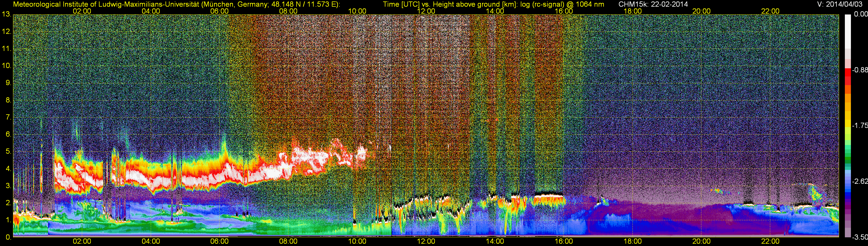Screen dimensions: 868x246
Task: Click the 1 km height axis label
Action: pyautogui.click(x=8, y=220)
